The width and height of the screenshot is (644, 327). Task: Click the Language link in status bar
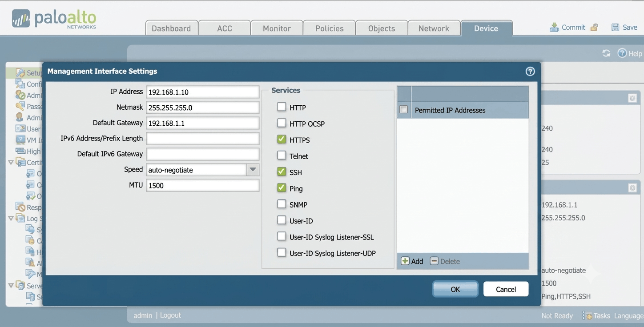point(629,315)
